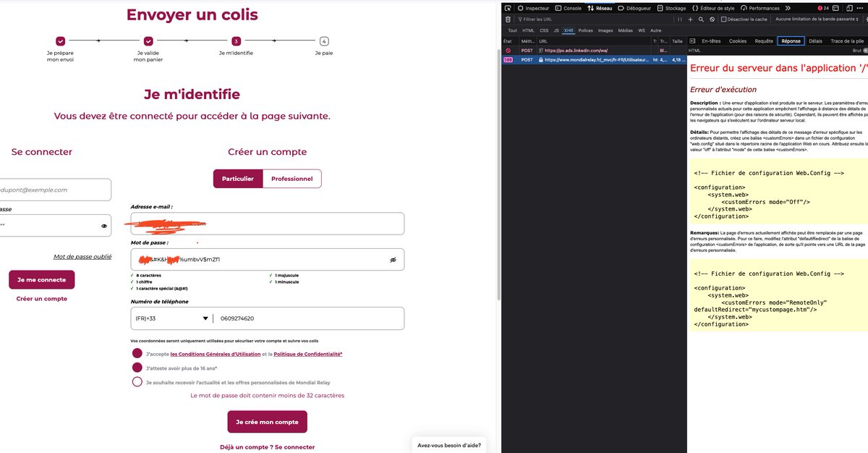868x453 pixels.
Task: Open Délais details tab
Action: [815, 41]
